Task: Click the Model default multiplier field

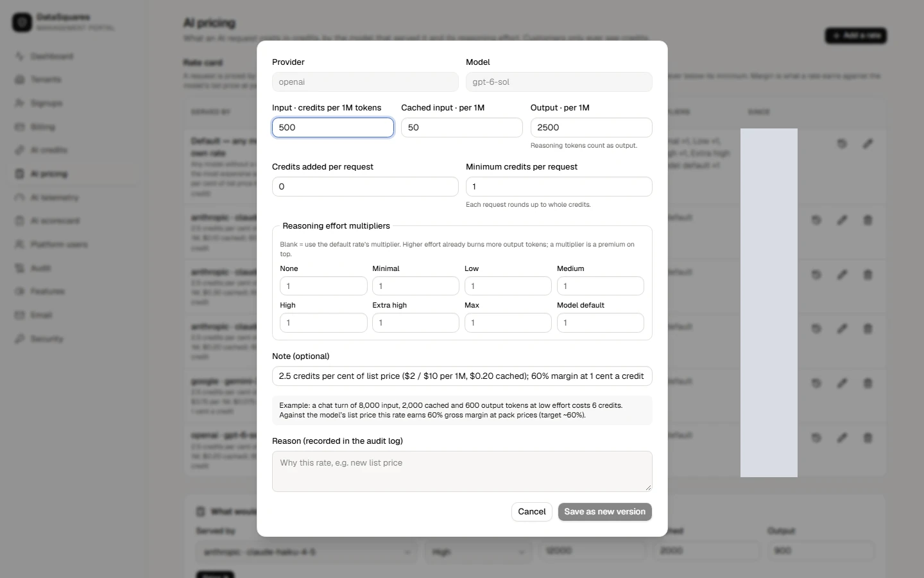Action: (x=601, y=322)
